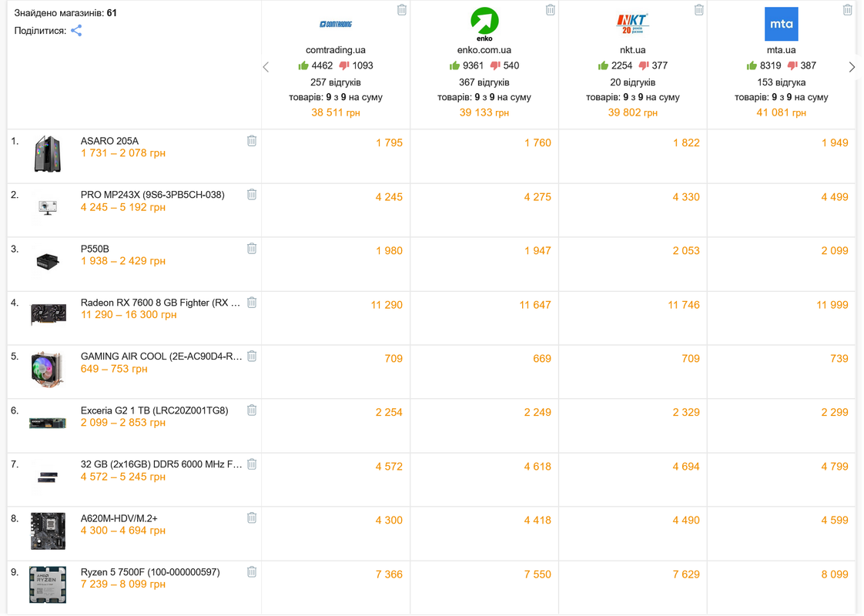The image size is (864, 616).
Task: Open GAMING AIR COOL cooler product link
Action: (x=162, y=357)
